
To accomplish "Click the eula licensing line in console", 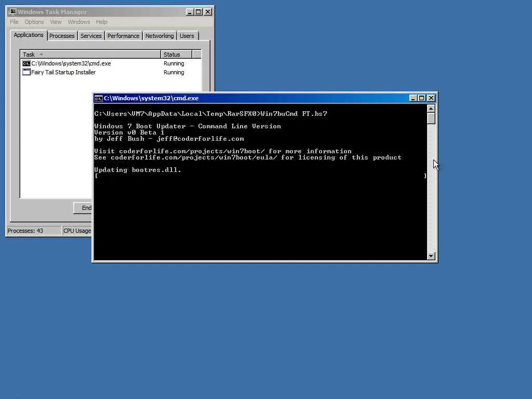I will [248, 157].
